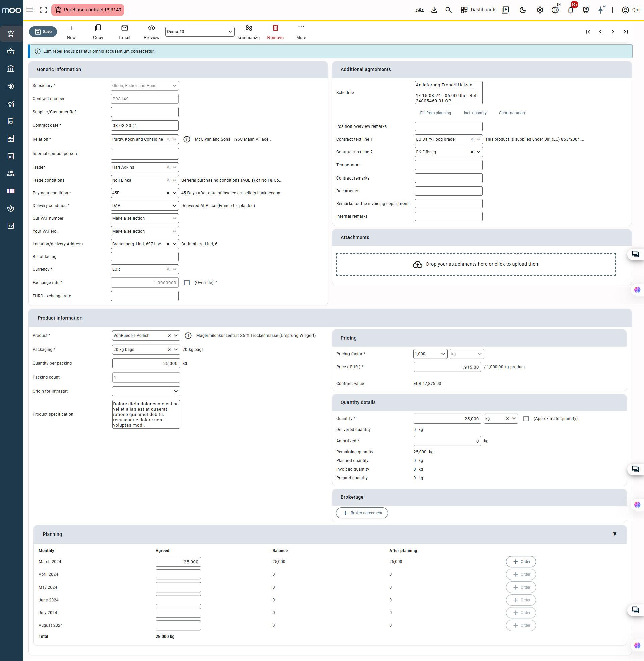Viewport: 644px width, 661px height.
Task: Open the Delivery condition DAP dropdown
Action: [x=145, y=206]
